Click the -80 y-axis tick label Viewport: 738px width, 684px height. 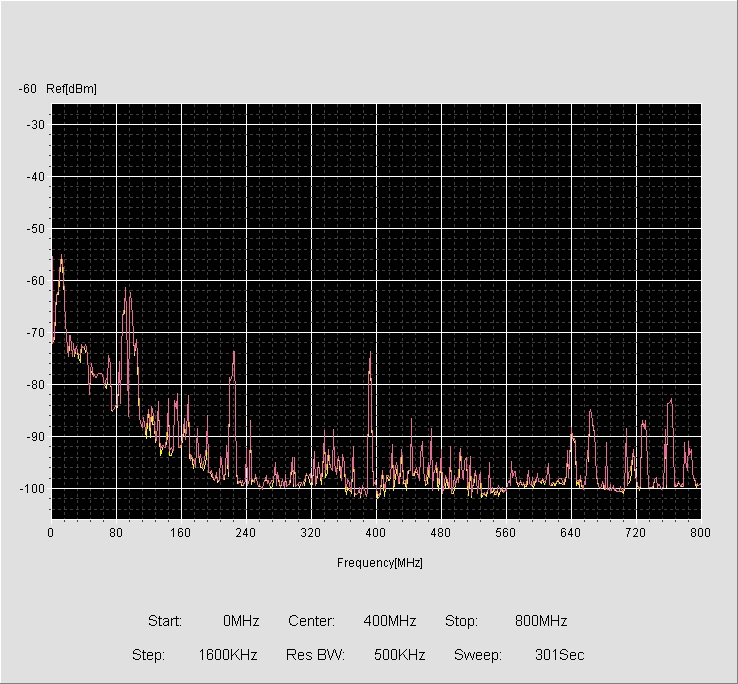tap(35, 385)
